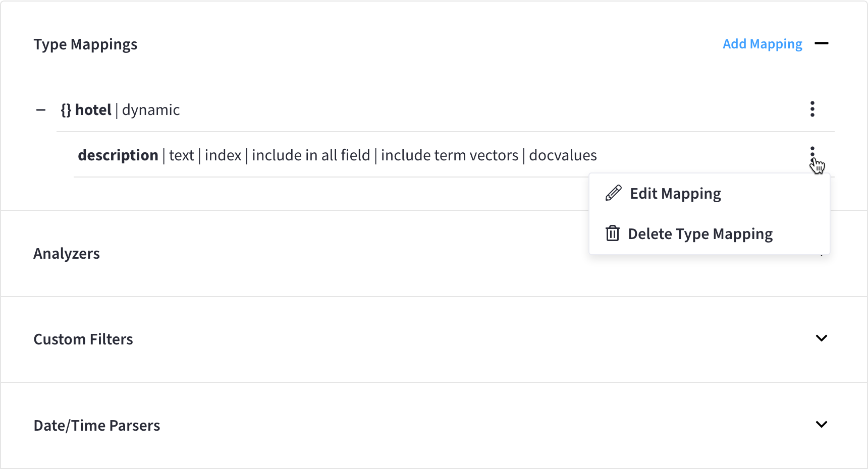This screenshot has height=469, width=868.
Task: Click the pencil icon beside Edit Mapping
Action: click(613, 193)
